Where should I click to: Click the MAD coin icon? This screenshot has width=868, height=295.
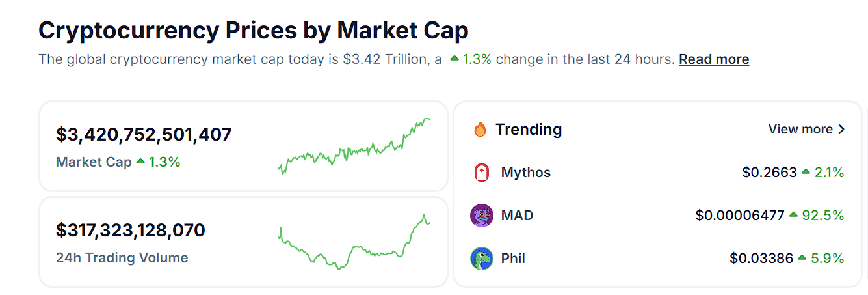(481, 216)
